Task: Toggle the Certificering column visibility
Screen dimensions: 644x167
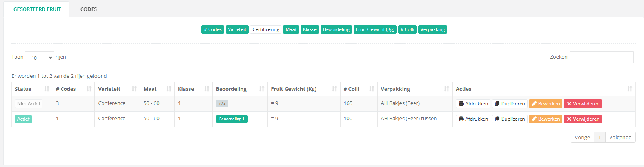Action: coord(266,29)
